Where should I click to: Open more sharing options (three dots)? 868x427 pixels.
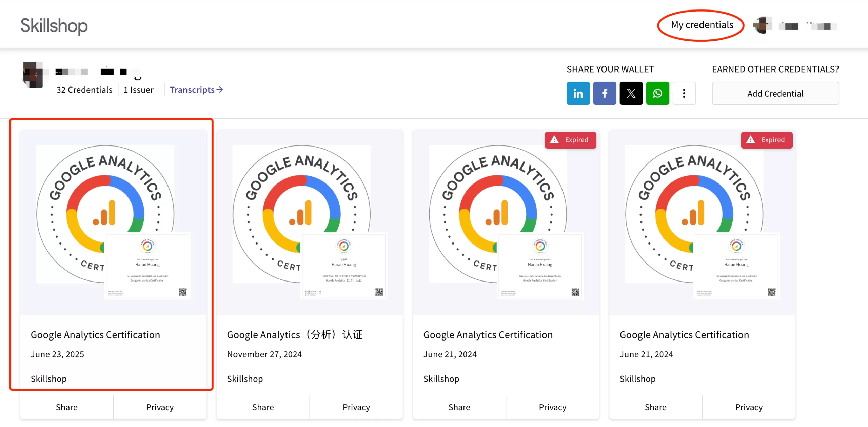684,93
